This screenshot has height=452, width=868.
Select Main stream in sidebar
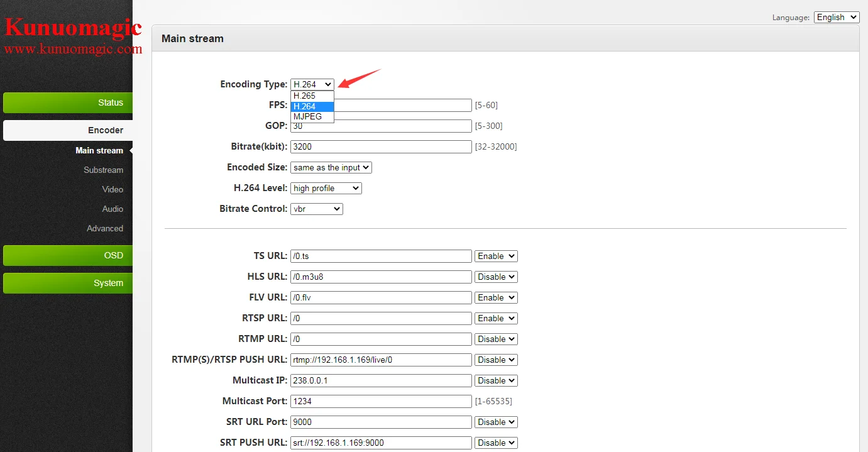(x=99, y=150)
